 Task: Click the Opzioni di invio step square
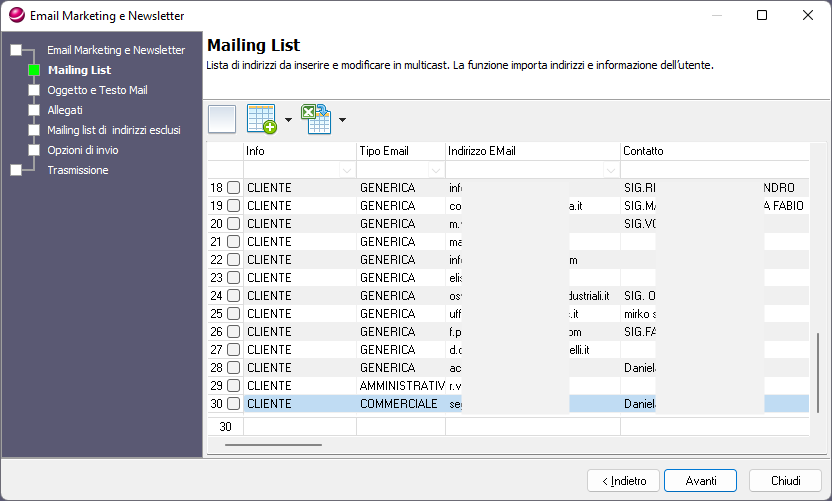point(34,150)
